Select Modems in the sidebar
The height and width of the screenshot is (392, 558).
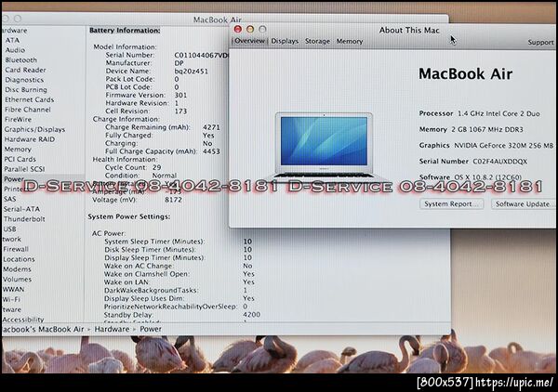[17, 269]
